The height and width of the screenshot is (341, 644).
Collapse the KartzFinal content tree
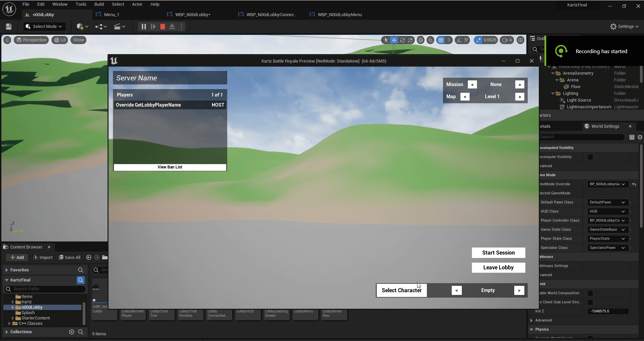point(6,280)
